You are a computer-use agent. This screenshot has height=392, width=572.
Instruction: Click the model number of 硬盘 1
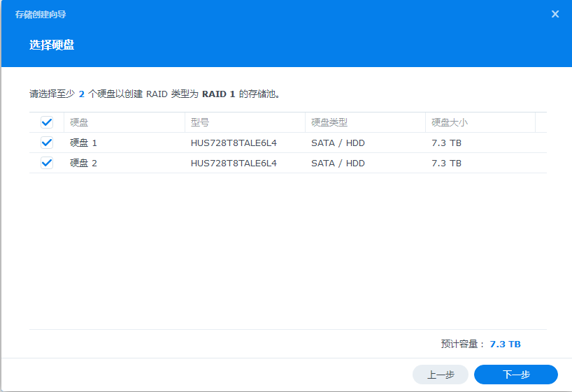234,143
